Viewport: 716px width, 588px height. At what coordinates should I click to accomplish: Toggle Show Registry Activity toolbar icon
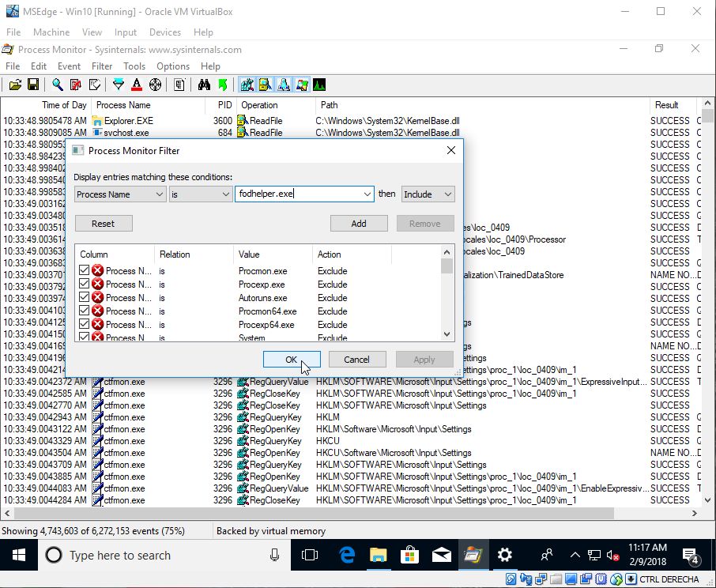(247, 85)
